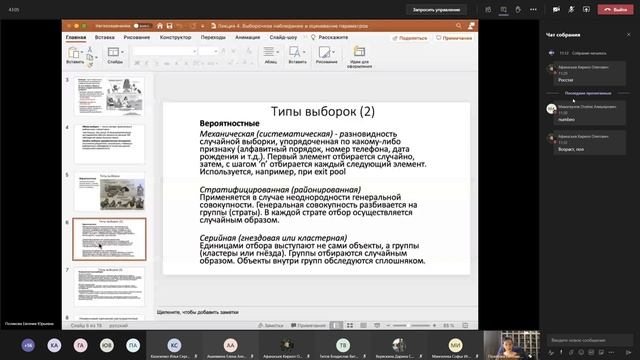This screenshot has height=360, width=640.
Task: Click the fit slide to window icon
Action: tap(465, 325)
